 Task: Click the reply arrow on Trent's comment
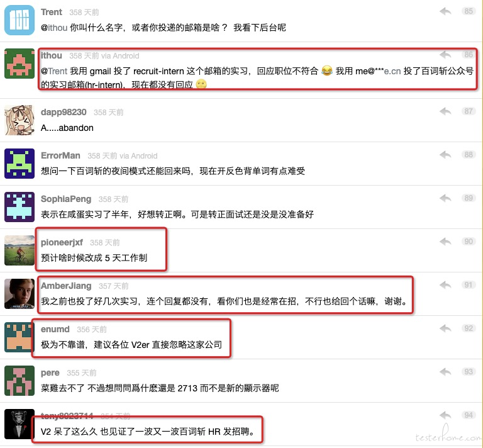pyautogui.click(x=445, y=12)
